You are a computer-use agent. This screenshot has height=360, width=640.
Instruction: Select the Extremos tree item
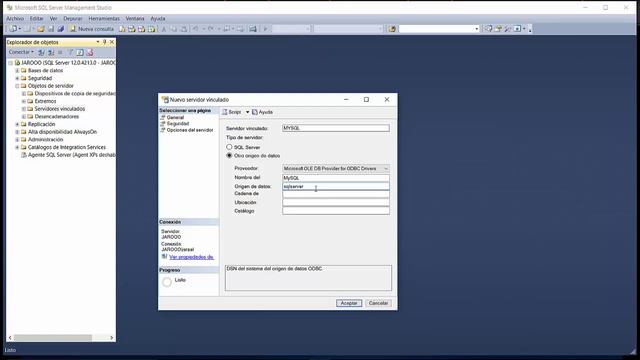pos(45,101)
